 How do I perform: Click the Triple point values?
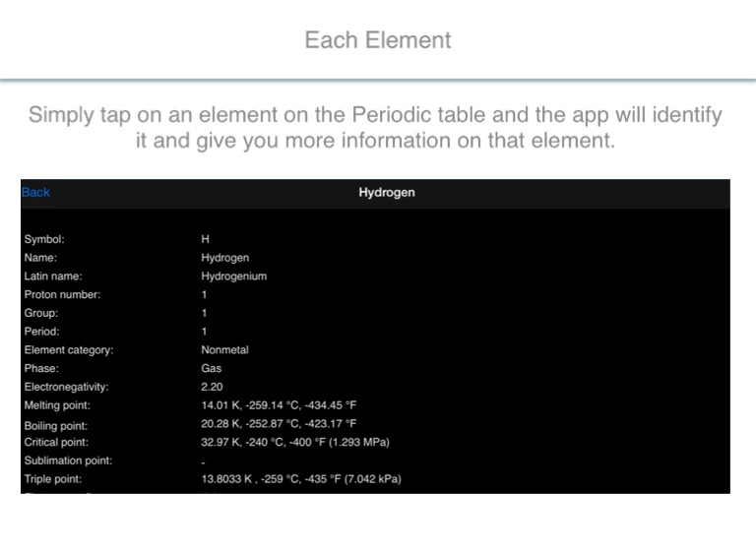coord(300,479)
